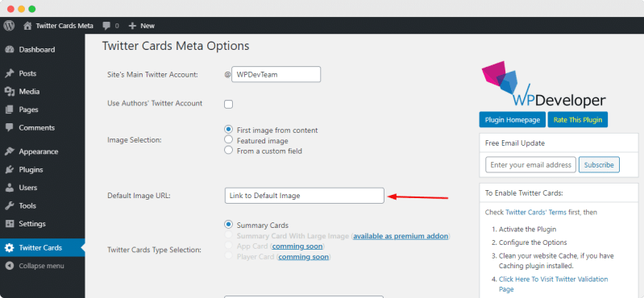Click the WPDeveloper logo image
This screenshot has width=644, height=298.
pos(543,84)
